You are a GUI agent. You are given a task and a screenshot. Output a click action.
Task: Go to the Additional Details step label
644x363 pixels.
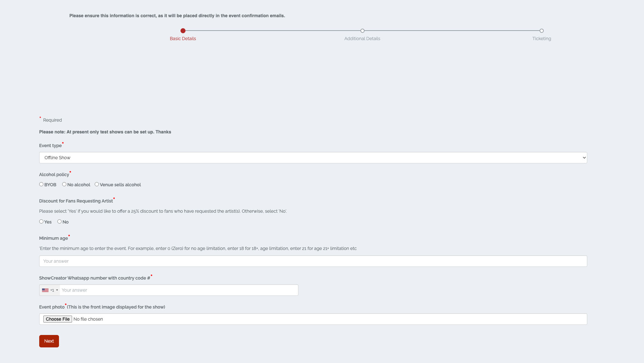click(362, 39)
